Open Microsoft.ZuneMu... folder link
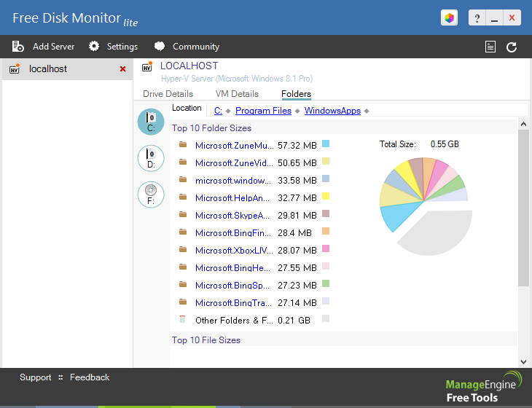532x408 pixels. pos(234,146)
